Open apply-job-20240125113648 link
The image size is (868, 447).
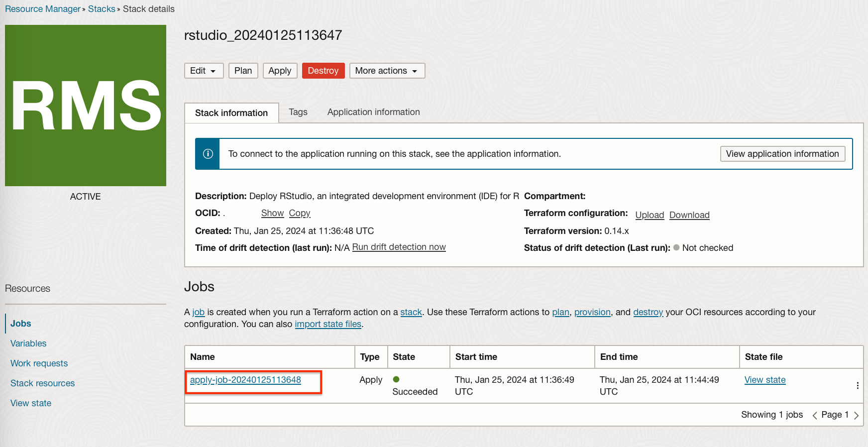pos(245,380)
